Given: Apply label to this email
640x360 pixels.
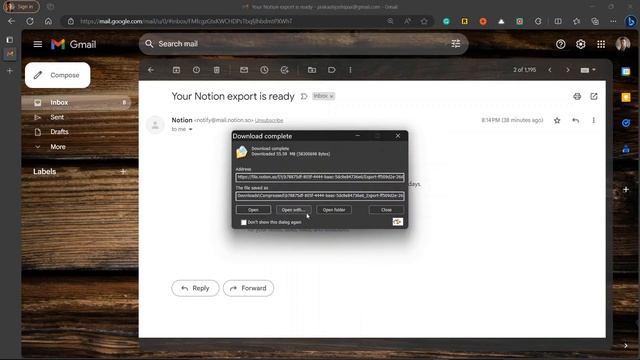Looking at the screenshot, I should (x=332, y=70).
